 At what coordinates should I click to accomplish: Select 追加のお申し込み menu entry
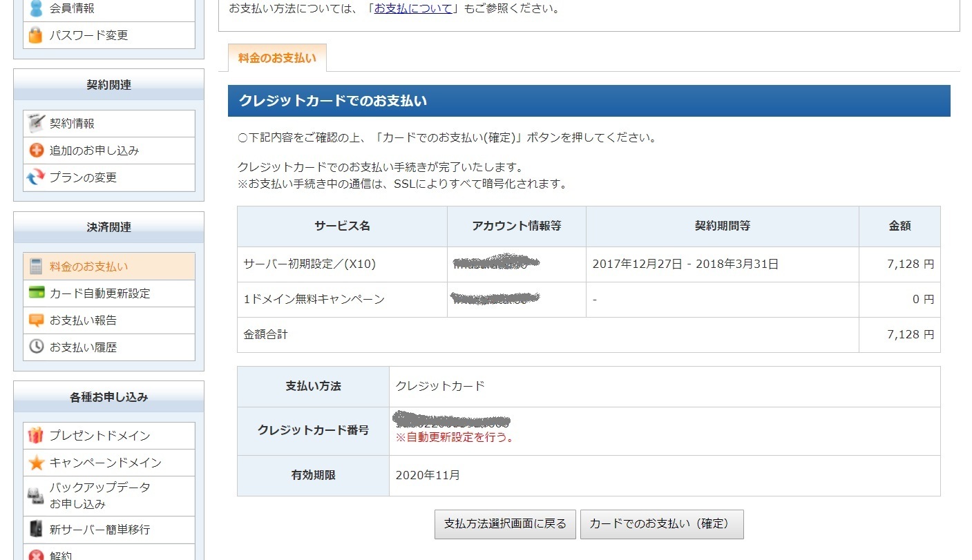[109, 151]
